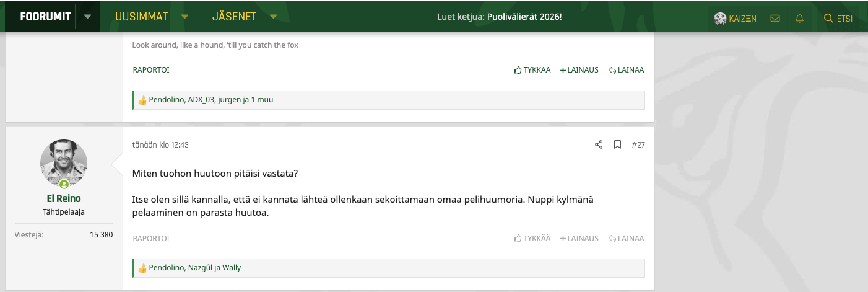The width and height of the screenshot is (868, 292).
Task: Click the #27 post permalink
Action: [638, 144]
